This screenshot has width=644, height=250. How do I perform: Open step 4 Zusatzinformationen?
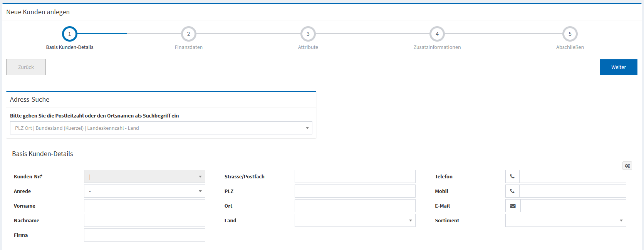click(437, 34)
